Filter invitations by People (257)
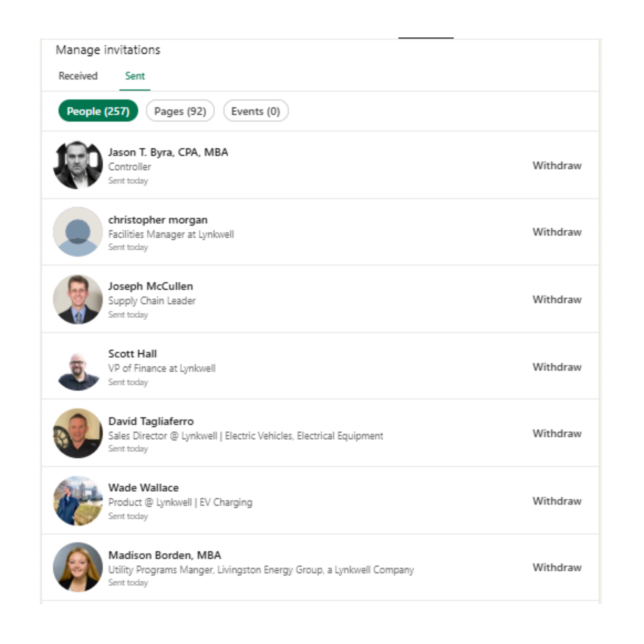 tap(98, 111)
